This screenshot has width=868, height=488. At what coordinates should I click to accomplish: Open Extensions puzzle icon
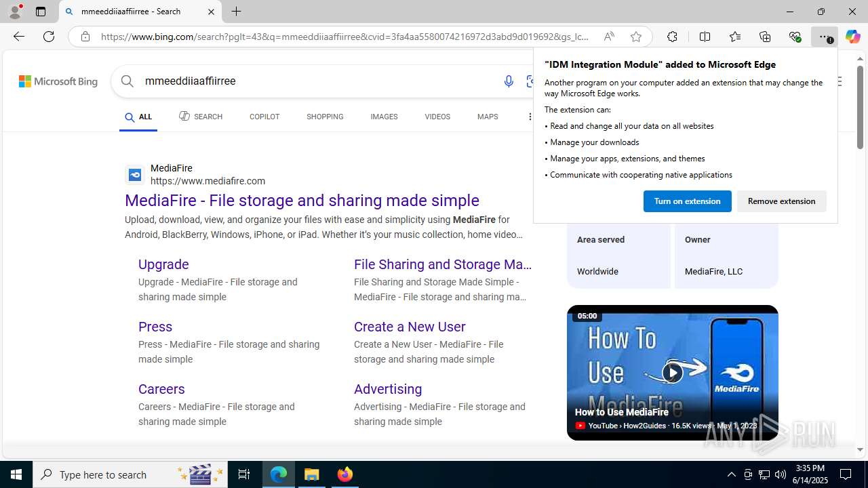click(672, 37)
